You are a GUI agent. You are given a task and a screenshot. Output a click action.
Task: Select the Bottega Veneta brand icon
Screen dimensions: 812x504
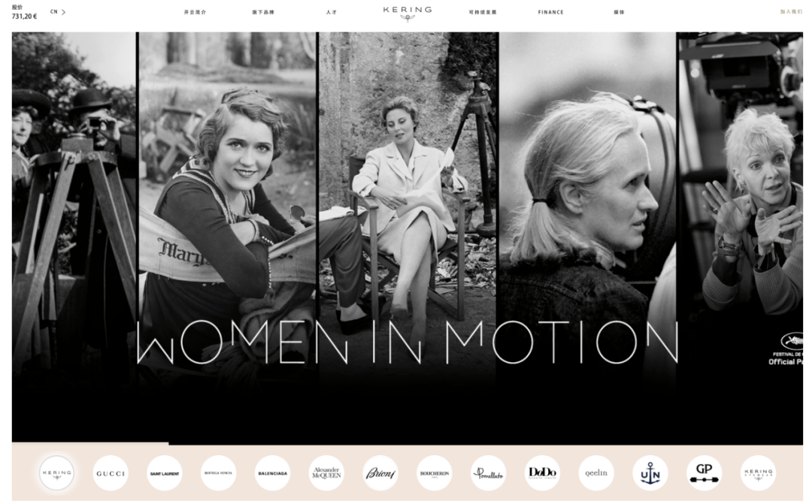pyautogui.click(x=219, y=473)
